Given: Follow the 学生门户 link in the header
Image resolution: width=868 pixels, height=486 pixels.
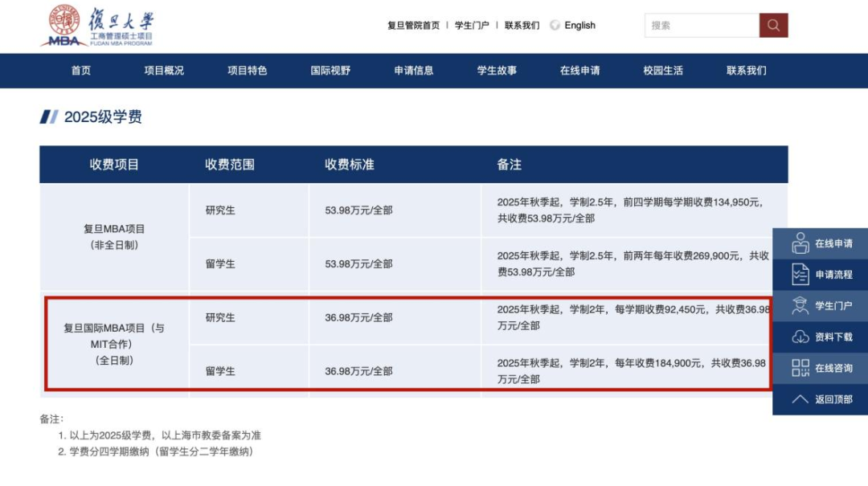Looking at the screenshot, I should pos(472,26).
